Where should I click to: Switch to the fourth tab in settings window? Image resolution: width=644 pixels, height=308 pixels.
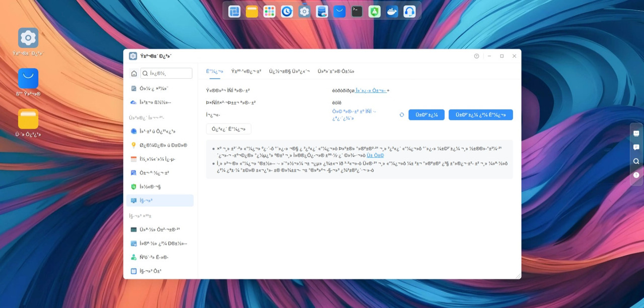click(x=336, y=72)
